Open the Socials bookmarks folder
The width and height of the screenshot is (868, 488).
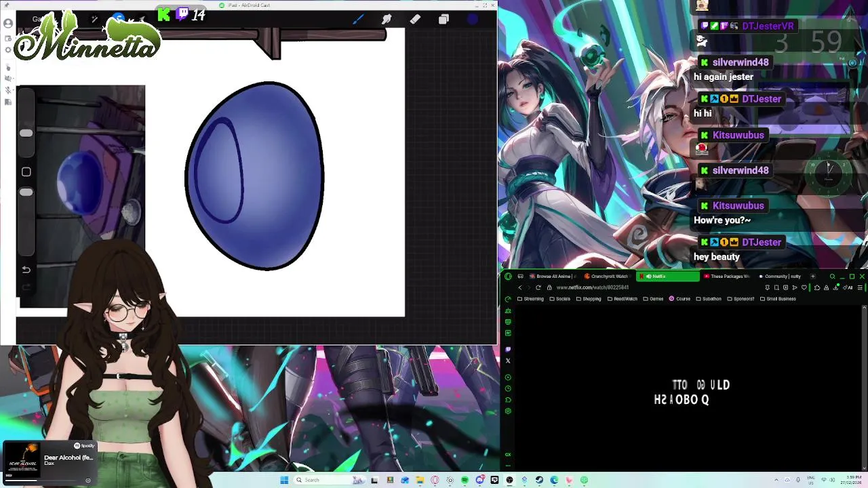(560, 299)
